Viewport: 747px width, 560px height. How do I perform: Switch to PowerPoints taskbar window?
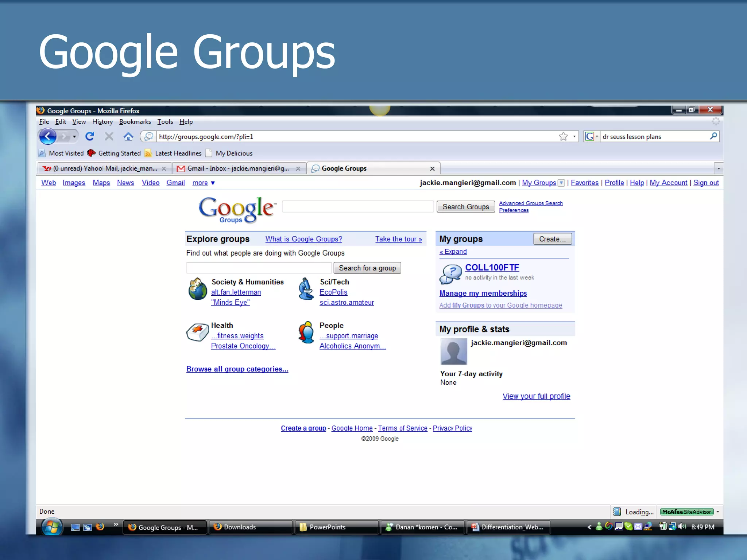click(x=337, y=527)
